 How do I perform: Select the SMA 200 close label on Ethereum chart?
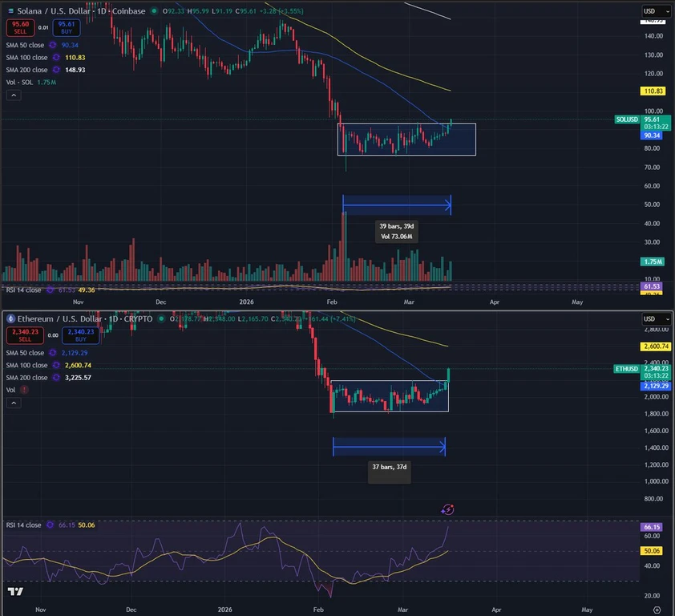tap(26, 377)
